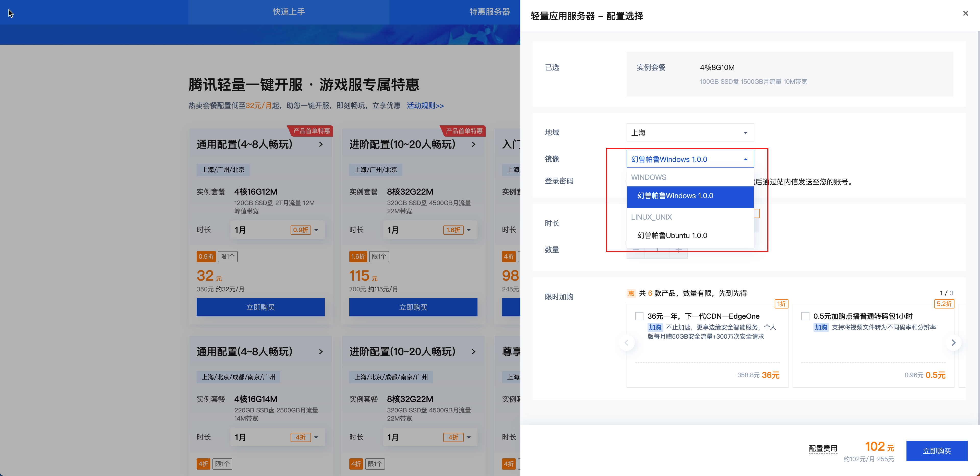
Task: Expand 通用配置(4~8人畅玩) card via its arrow
Action: [x=321, y=145]
